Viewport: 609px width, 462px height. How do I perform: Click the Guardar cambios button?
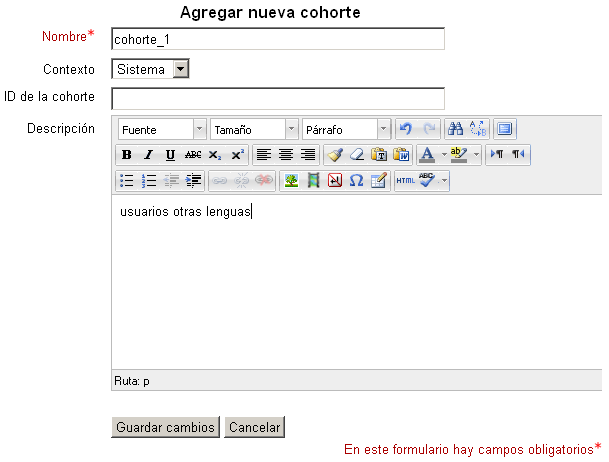(165, 427)
